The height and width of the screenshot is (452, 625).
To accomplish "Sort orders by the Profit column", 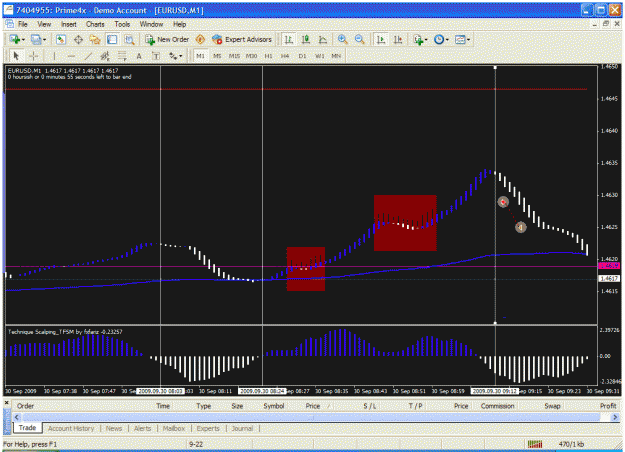I will (608, 406).
